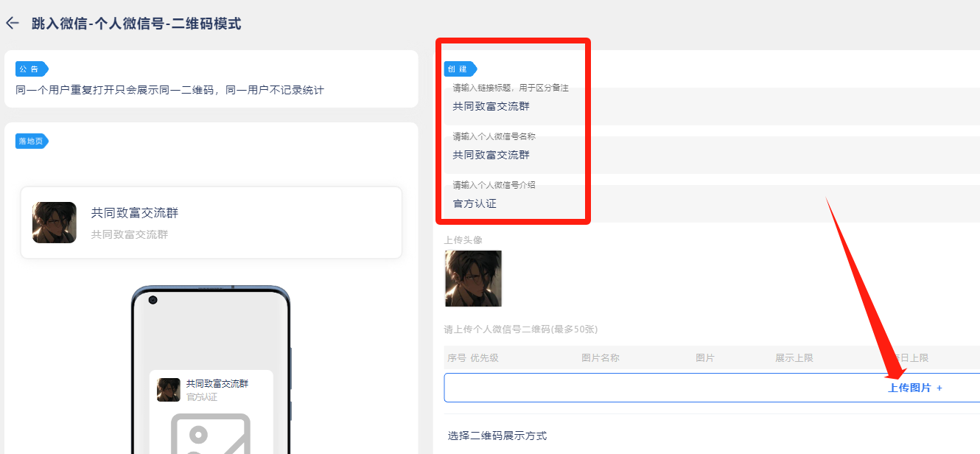Click the image placeholder icon in phone preview

pyautogui.click(x=211, y=438)
